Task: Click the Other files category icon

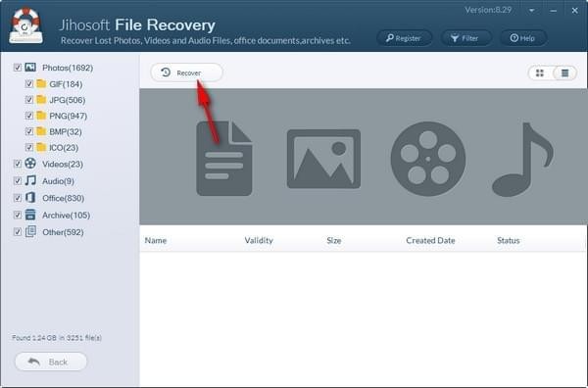Action: click(30, 231)
